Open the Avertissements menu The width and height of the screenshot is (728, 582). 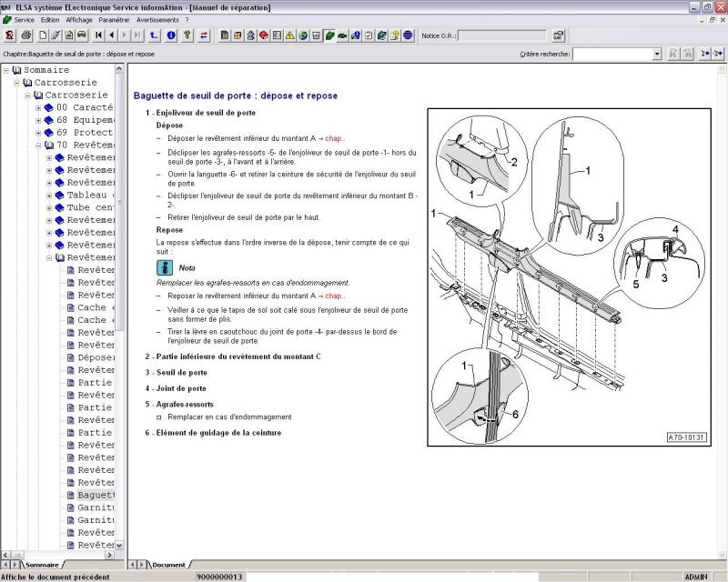(157, 20)
